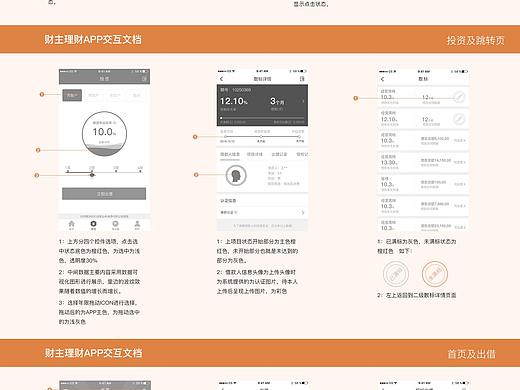
Task: Tap the wide gray button below the term slider
Action: pos(104,194)
